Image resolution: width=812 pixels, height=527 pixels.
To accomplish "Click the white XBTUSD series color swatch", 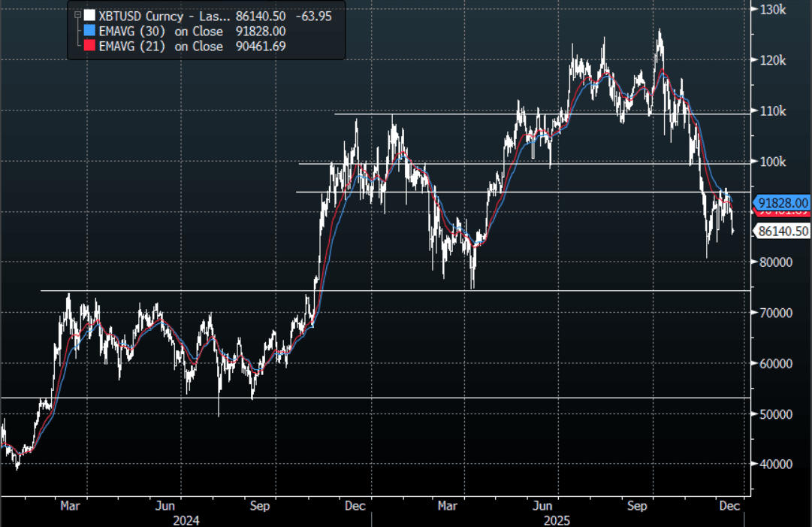I will pyautogui.click(x=90, y=15).
